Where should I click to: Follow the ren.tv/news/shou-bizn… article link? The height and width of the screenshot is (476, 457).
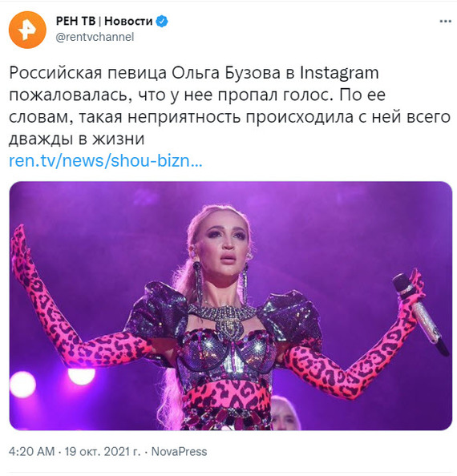pyautogui.click(x=105, y=160)
